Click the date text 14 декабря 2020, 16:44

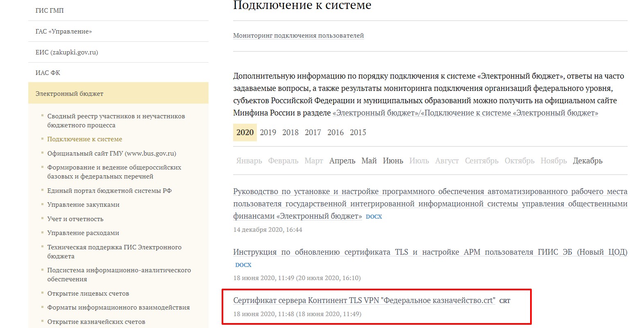(x=268, y=229)
